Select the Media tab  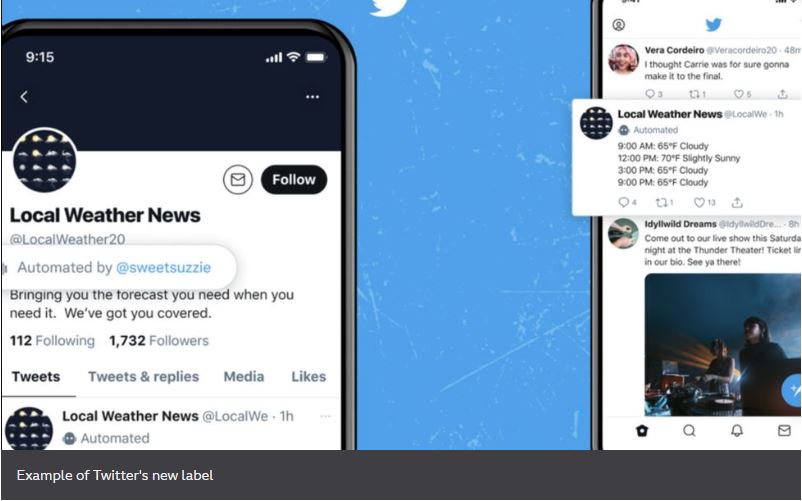(x=244, y=377)
